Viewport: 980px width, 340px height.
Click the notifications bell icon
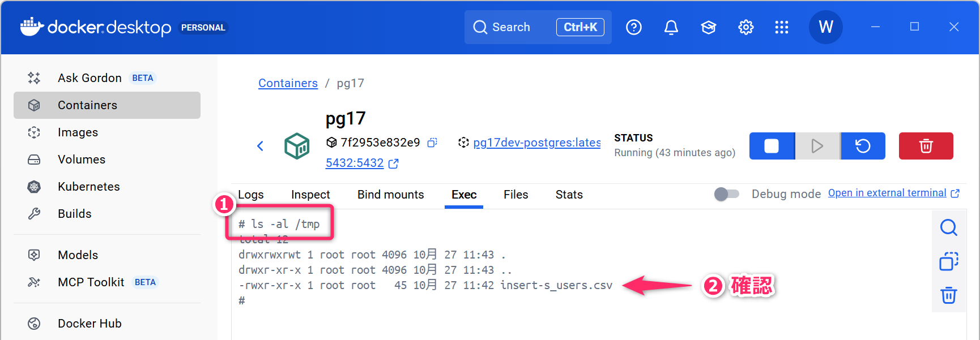pyautogui.click(x=671, y=27)
